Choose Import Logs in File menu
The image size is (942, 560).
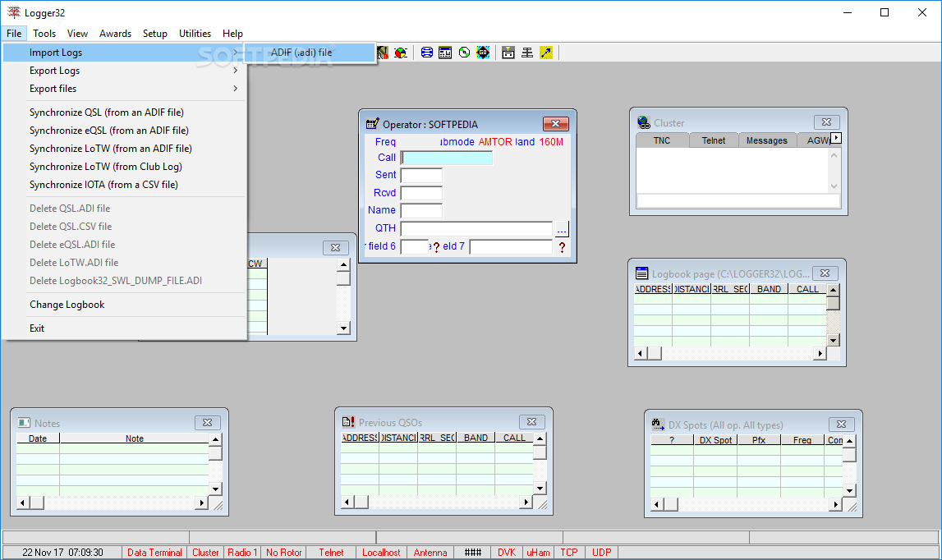tap(124, 53)
